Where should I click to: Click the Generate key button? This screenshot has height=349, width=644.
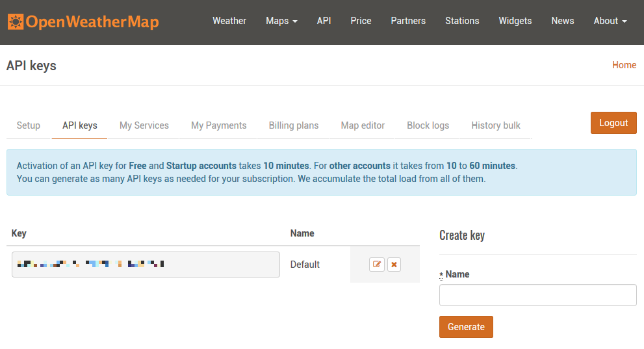click(x=466, y=327)
